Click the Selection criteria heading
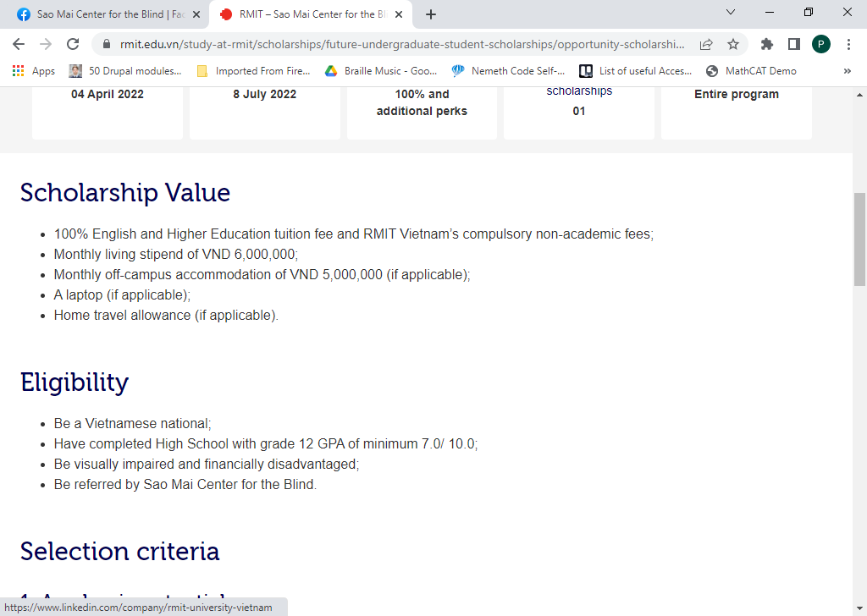867x616 pixels. [x=120, y=552]
